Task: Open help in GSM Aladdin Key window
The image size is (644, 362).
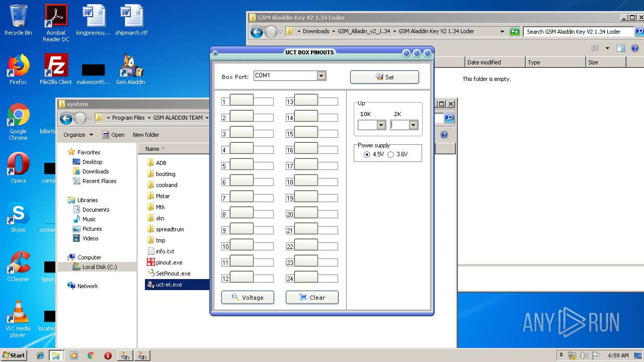Action: click(635, 48)
